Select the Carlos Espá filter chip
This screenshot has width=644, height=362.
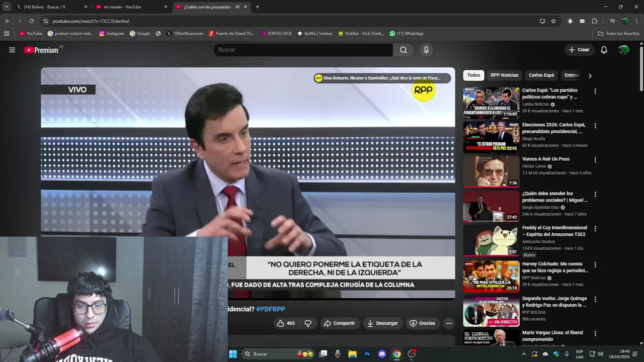click(x=541, y=75)
